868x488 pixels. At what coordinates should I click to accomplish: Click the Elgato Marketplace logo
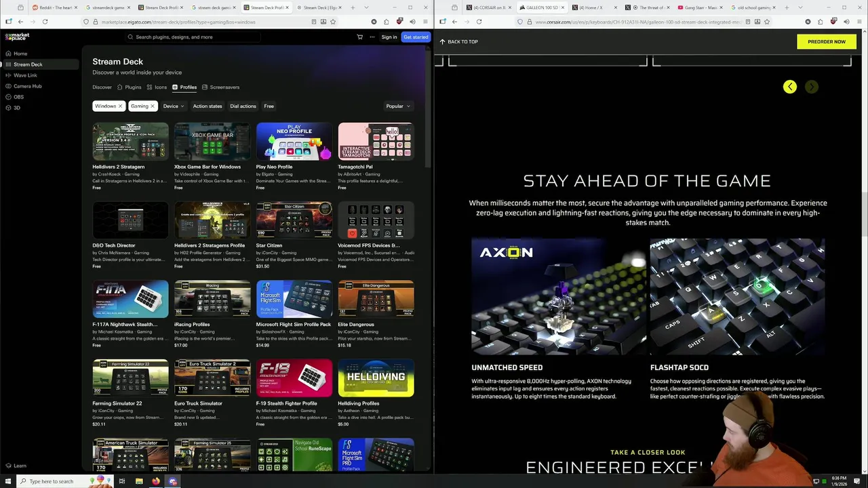[x=18, y=37]
